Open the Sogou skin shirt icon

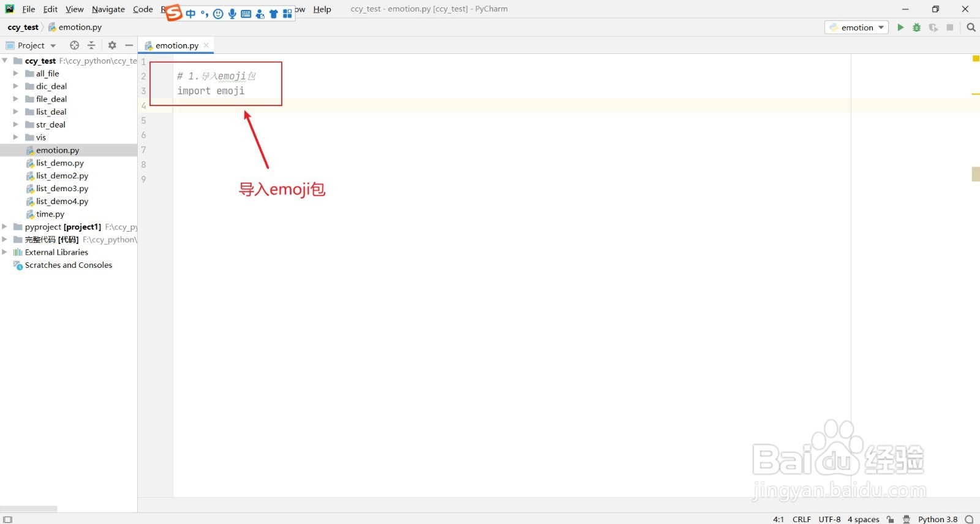[x=274, y=13]
